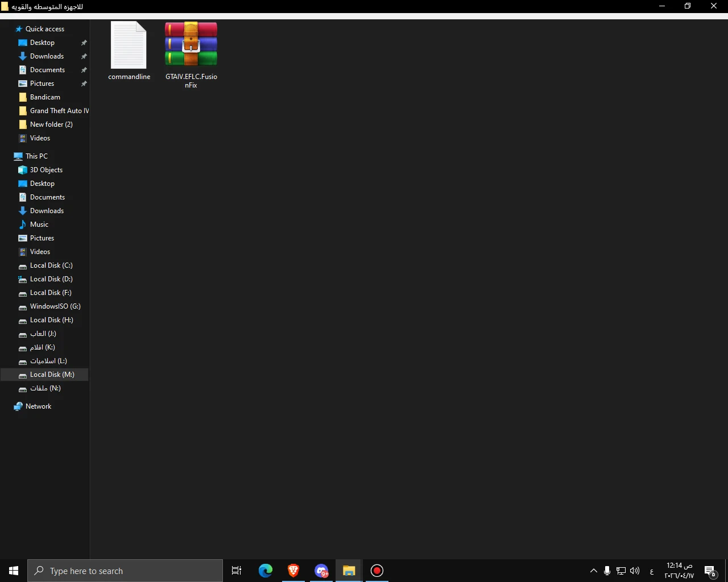Click the clock and date display

click(x=679, y=571)
